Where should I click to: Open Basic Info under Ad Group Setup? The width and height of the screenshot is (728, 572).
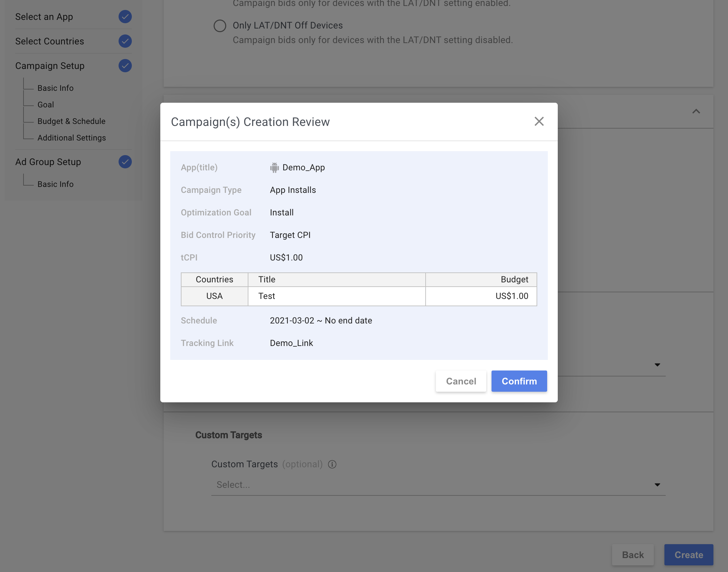pyautogui.click(x=55, y=184)
